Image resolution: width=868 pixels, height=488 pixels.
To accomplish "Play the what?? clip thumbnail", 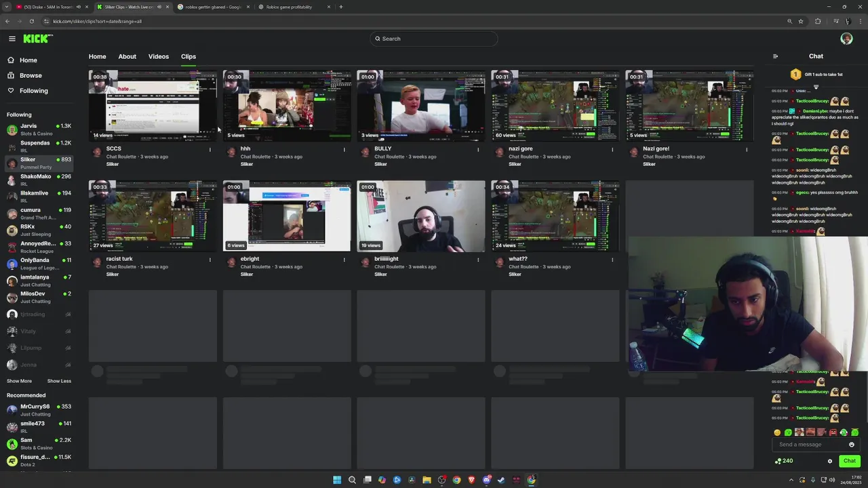I will pyautogui.click(x=555, y=216).
